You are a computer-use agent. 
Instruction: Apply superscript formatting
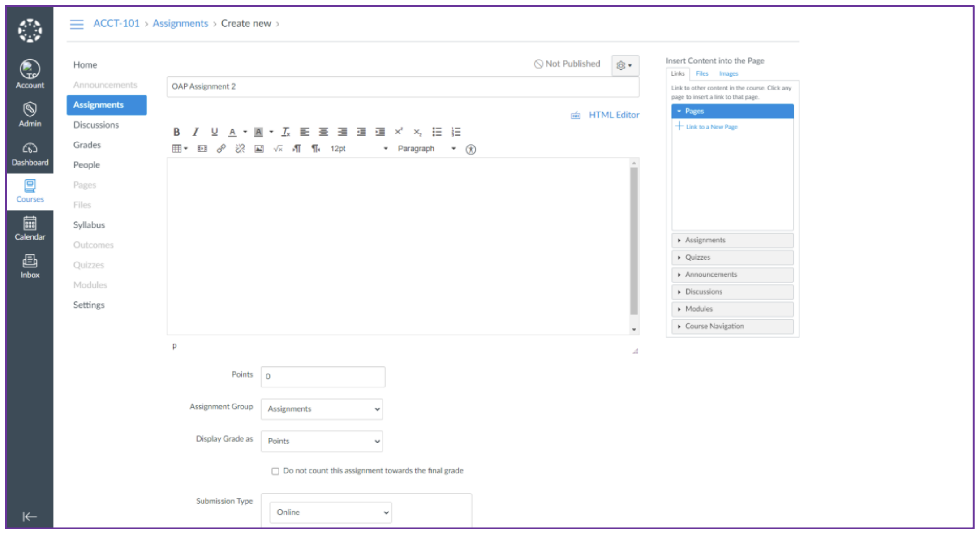pos(399,132)
